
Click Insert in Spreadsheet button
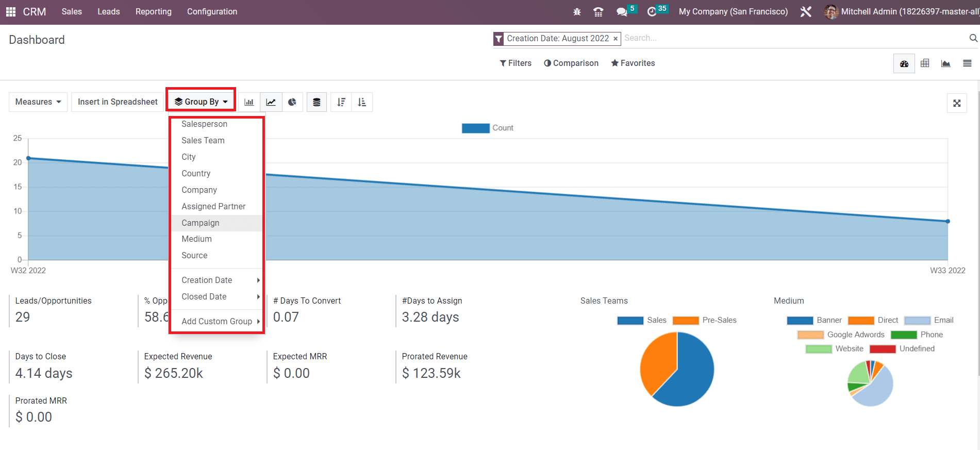tap(118, 102)
